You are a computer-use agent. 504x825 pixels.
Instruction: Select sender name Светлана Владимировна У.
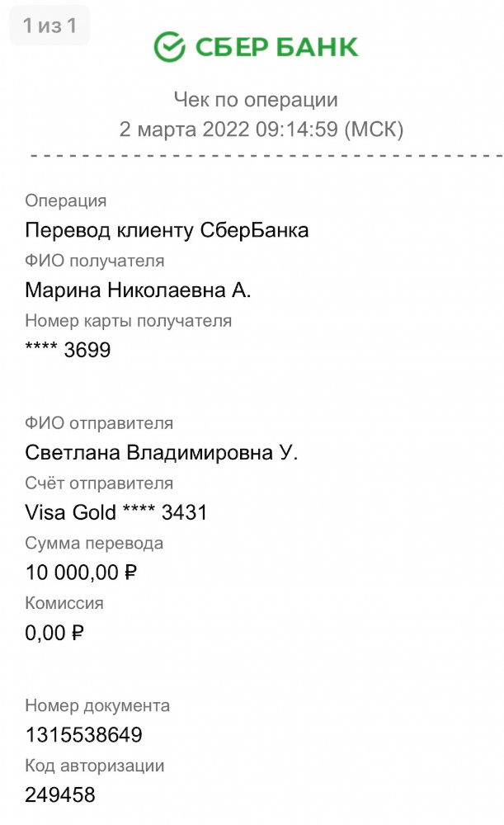(162, 453)
